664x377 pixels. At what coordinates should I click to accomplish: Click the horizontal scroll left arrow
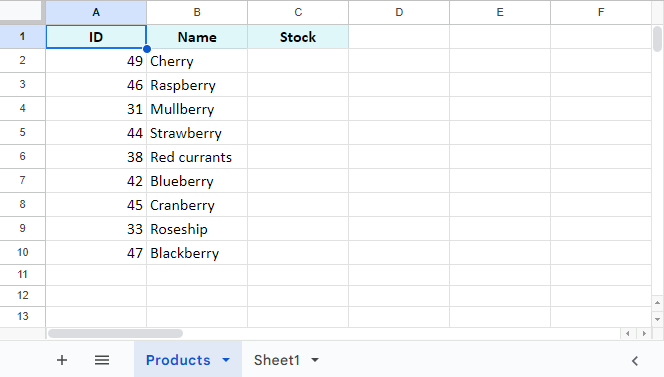628,333
